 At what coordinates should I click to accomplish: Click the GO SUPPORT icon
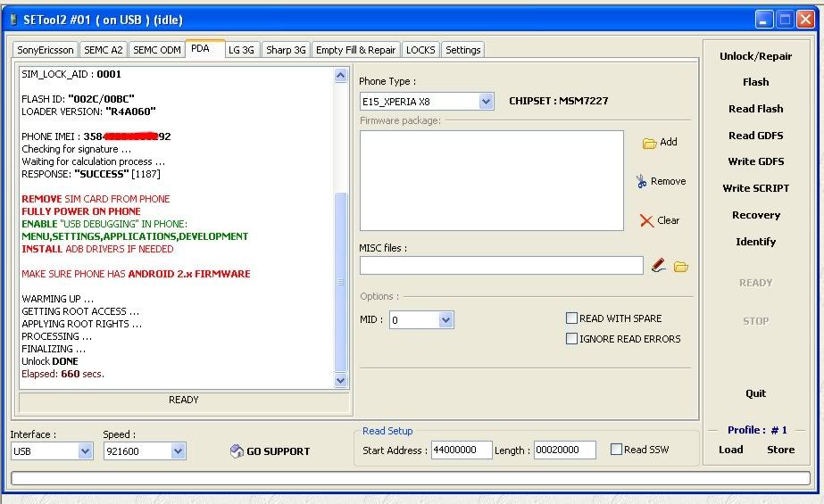point(237,451)
